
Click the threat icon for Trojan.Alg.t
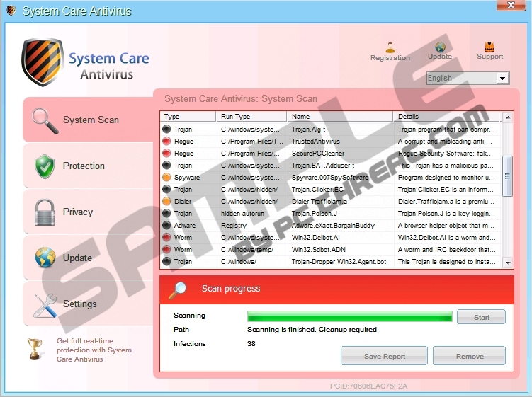pos(166,130)
